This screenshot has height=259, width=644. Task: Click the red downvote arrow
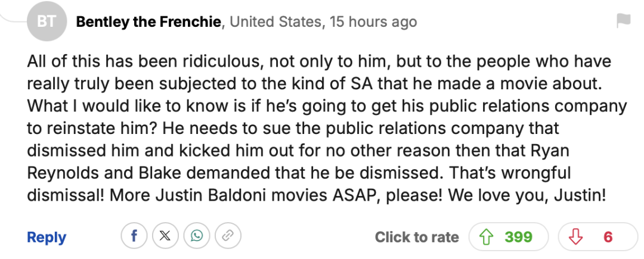[x=575, y=237]
